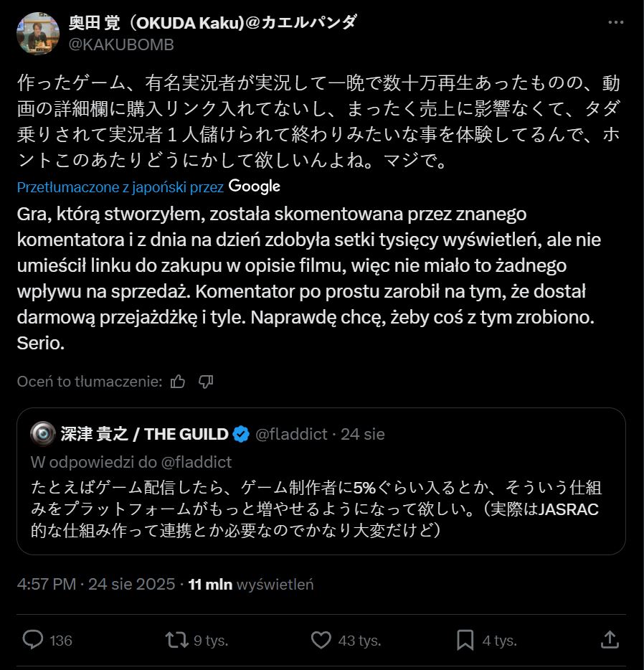Like the post with heart icon

[x=322, y=639]
